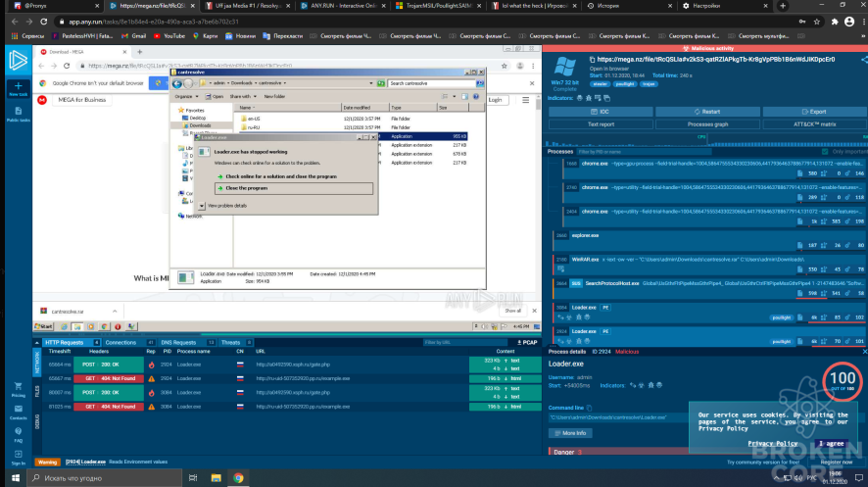Click flame reputation icon on 65664 ms request

click(151, 365)
